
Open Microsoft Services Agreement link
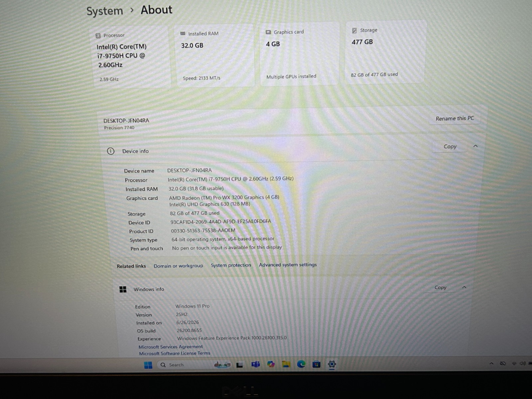171,346
